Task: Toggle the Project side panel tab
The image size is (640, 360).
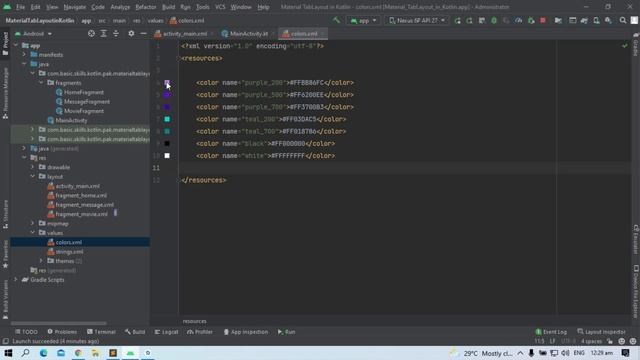Action: tap(5, 44)
